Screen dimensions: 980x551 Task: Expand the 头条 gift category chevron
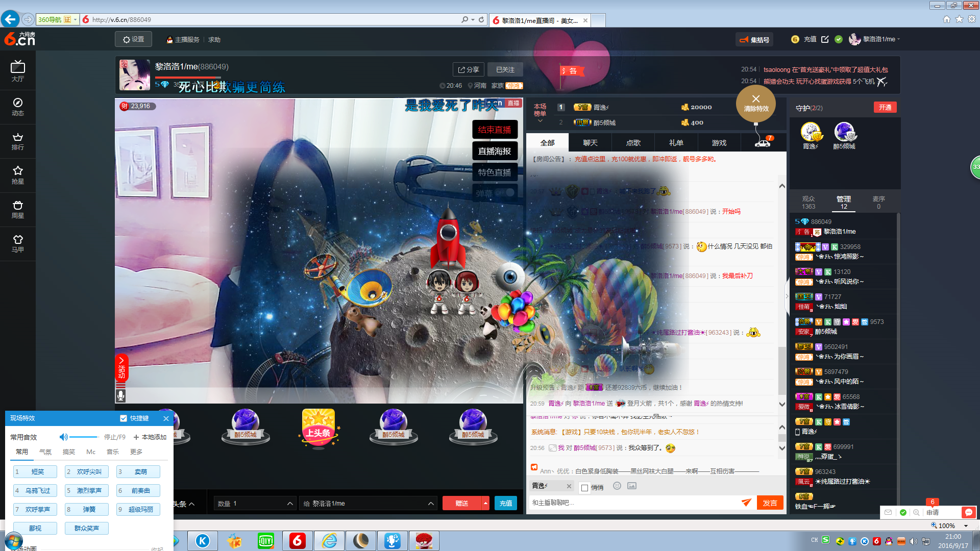point(192,504)
